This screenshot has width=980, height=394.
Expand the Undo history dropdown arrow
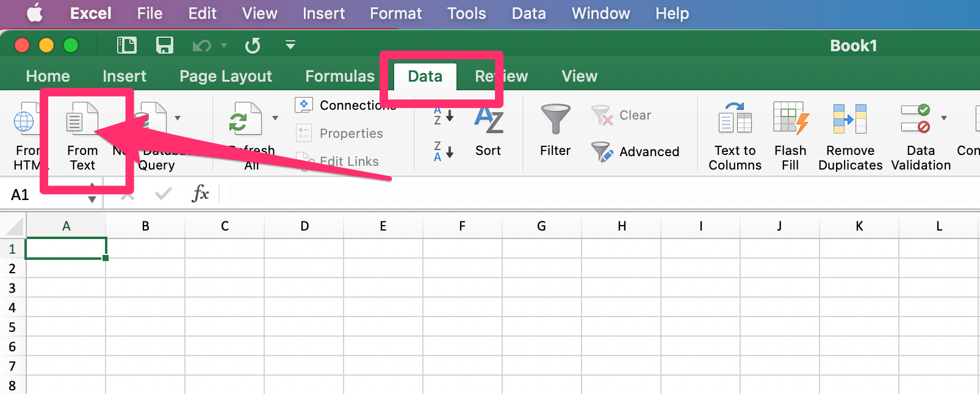[224, 46]
